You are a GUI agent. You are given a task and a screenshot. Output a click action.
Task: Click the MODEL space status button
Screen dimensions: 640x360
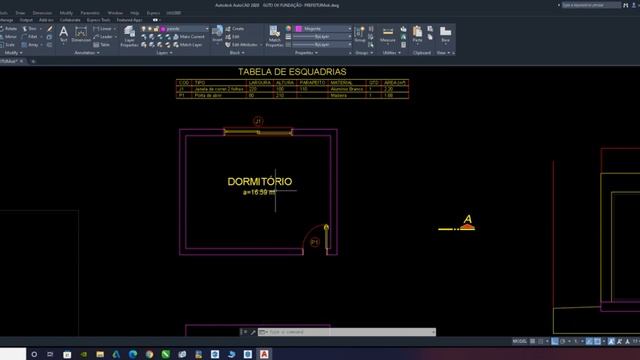point(519,341)
